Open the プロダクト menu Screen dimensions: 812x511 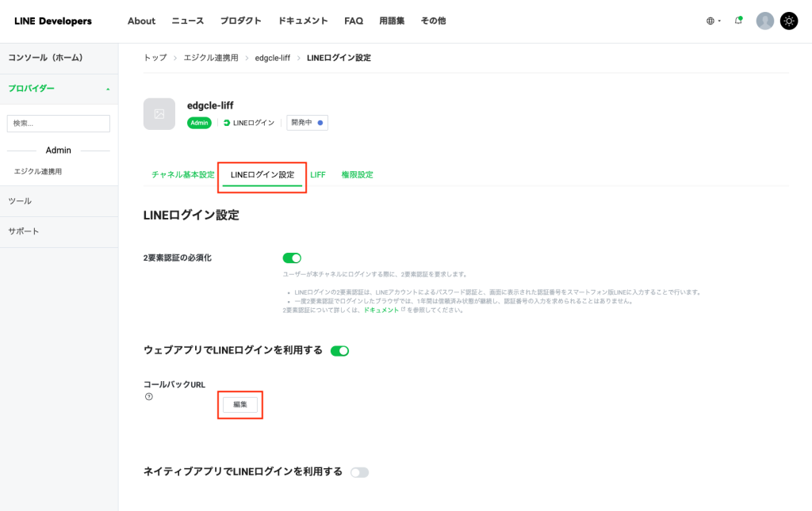pyautogui.click(x=241, y=21)
